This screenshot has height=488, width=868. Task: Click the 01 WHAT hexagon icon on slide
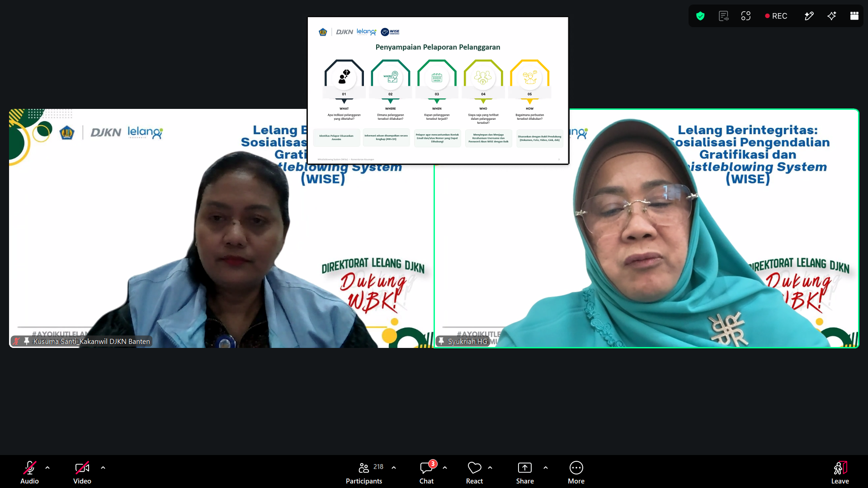click(344, 77)
